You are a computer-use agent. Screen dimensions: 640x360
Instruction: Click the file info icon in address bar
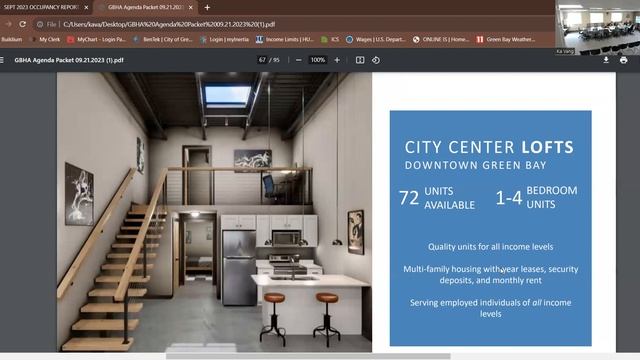tap(40, 24)
